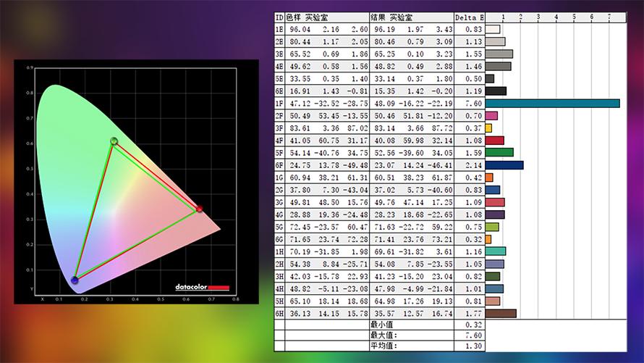Viewport: 644px width, 363px height.
Task: Click the purple bar in row 4G
Action: click(495, 214)
